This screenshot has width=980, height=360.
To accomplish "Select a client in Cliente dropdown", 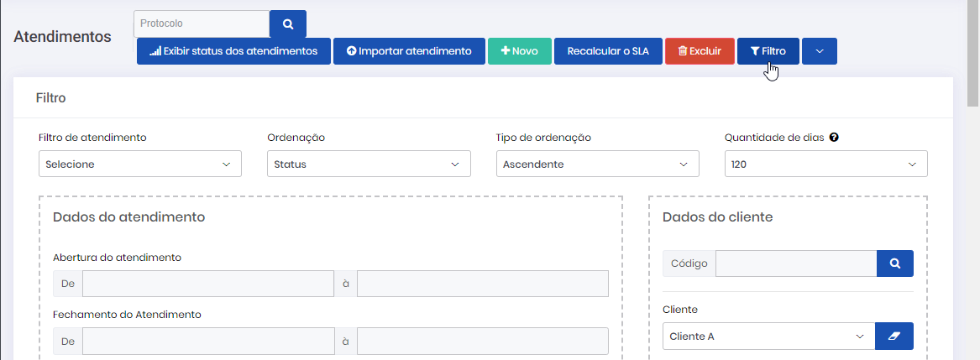I will (768, 337).
